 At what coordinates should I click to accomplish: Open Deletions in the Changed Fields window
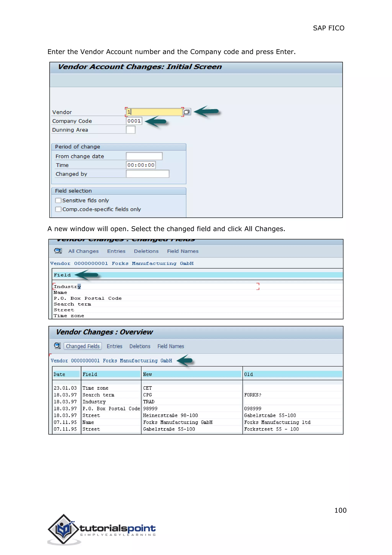[146, 251]
